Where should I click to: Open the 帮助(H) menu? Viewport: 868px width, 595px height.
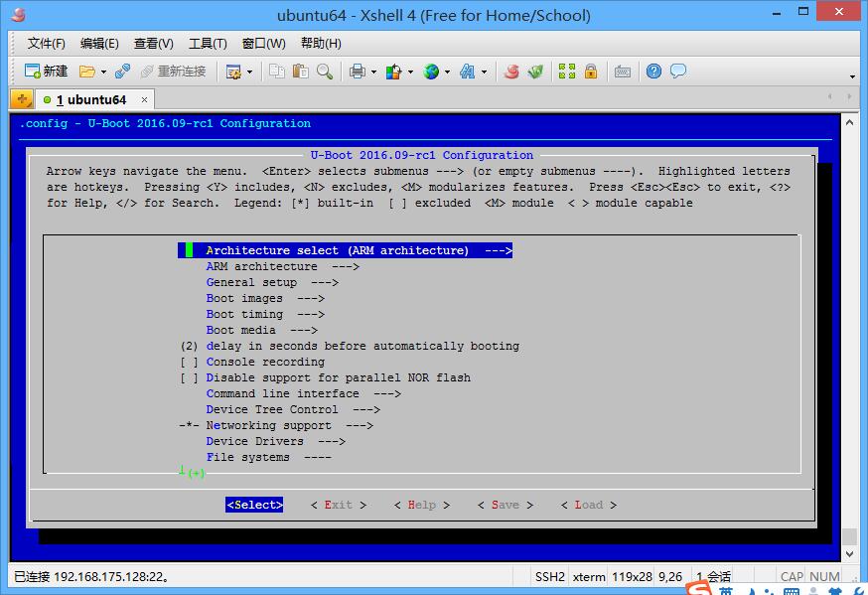[321, 43]
